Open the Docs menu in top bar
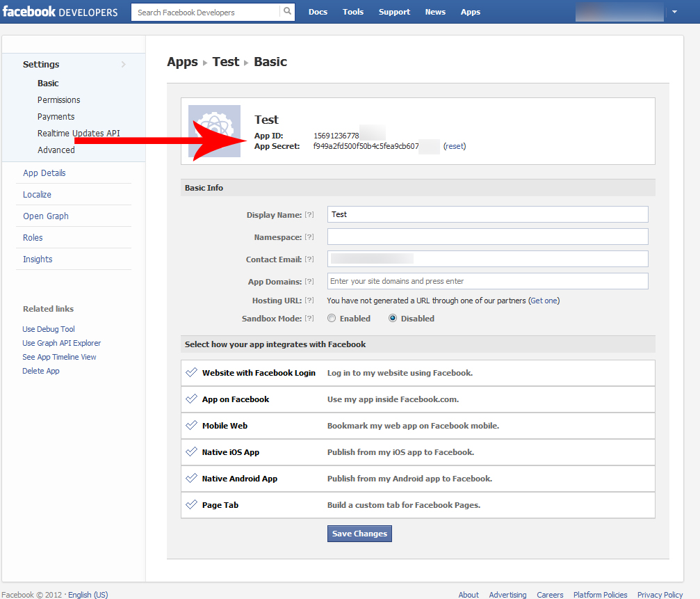 pyautogui.click(x=318, y=12)
